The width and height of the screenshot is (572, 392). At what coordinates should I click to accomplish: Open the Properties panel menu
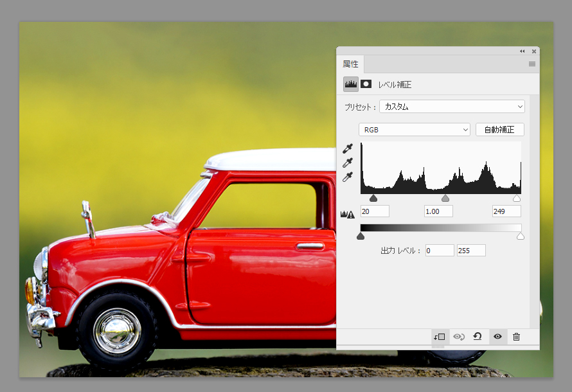pyautogui.click(x=532, y=64)
